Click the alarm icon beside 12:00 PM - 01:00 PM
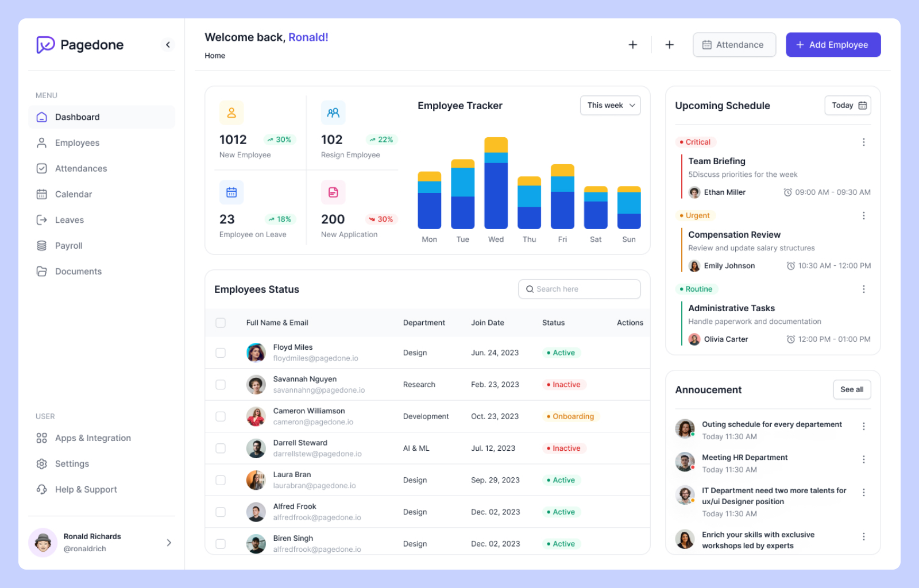 pyautogui.click(x=791, y=339)
